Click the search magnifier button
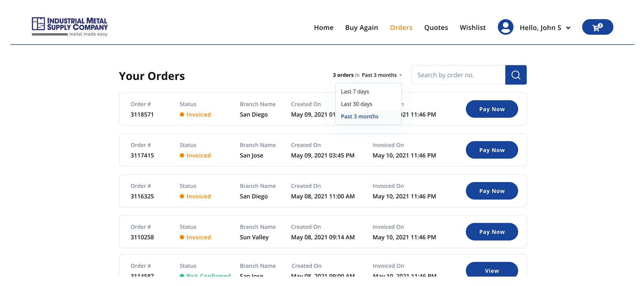This screenshot has height=286, width=644. pos(515,75)
